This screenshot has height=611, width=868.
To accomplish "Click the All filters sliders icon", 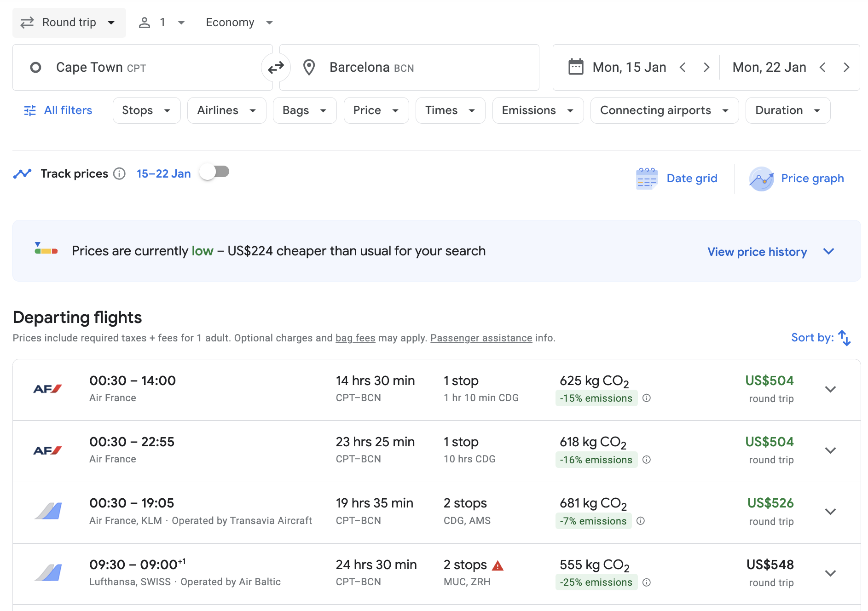I will coord(30,110).
